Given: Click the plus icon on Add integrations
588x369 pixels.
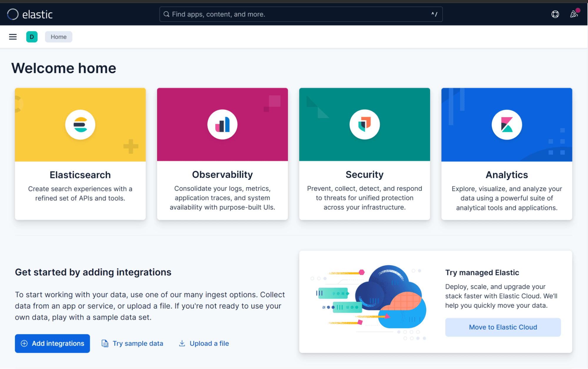Looking at the screenshot, I should 24,343.
